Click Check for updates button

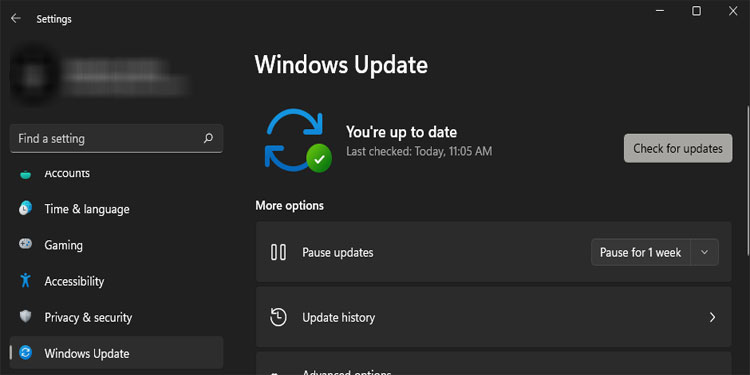(678, 148)
